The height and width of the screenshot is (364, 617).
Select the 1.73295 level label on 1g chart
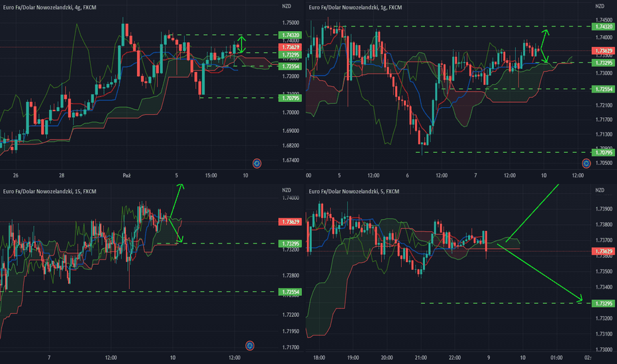pos(603,63)
